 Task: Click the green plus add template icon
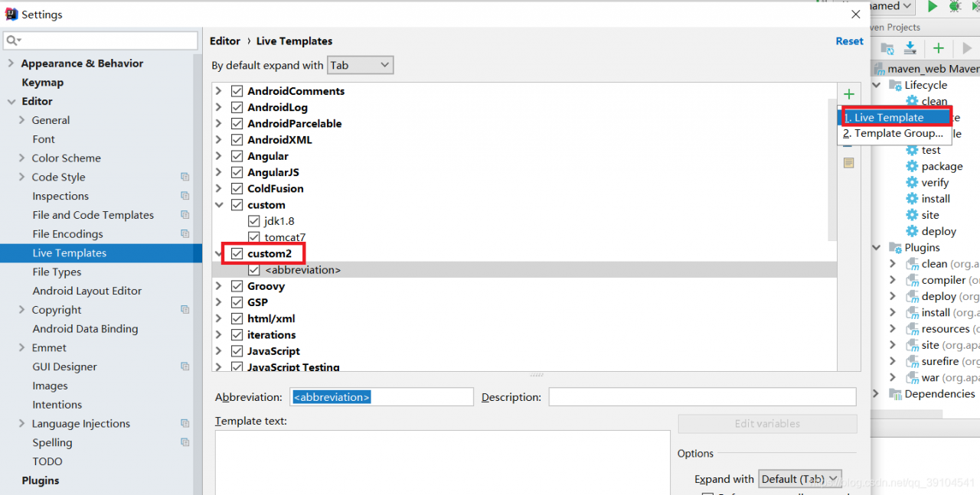tap(848, 94)
